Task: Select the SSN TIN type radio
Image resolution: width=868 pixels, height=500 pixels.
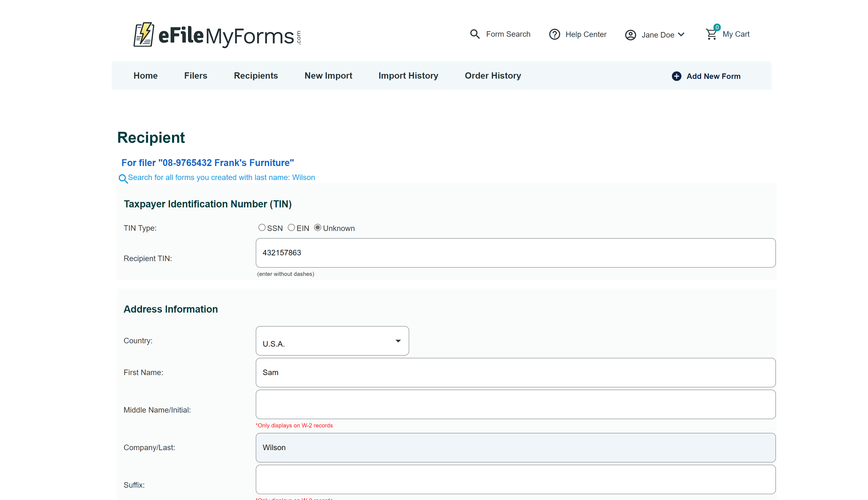Action: point(262,228)
